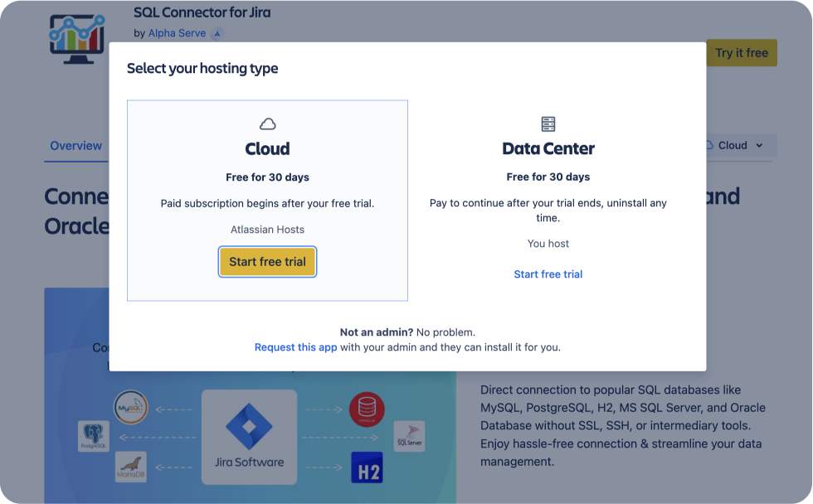Image resolution: width=813 pixels, height=504 pixels.
Task: Click the cloud icon above the Cloud option
Action: [267, 123]
